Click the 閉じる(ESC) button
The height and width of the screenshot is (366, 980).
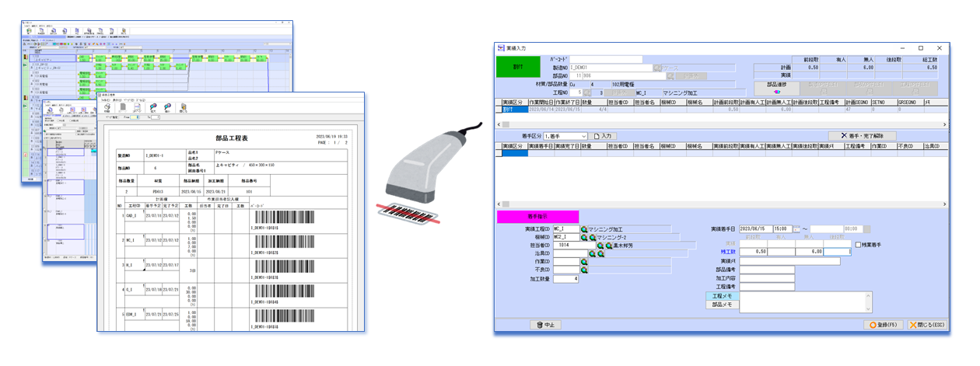927,325
